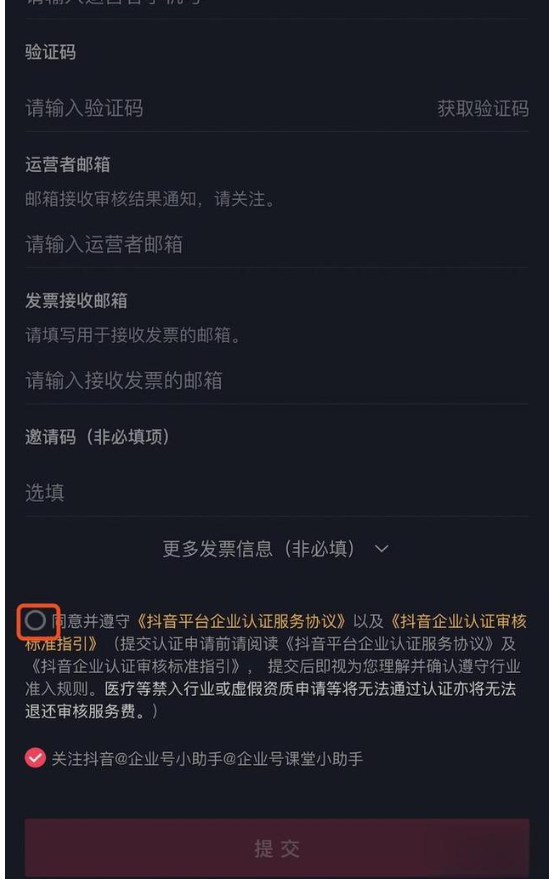
Task: Tick the agreement circle before 同意并遵守
Action: (x=35, y=621)
